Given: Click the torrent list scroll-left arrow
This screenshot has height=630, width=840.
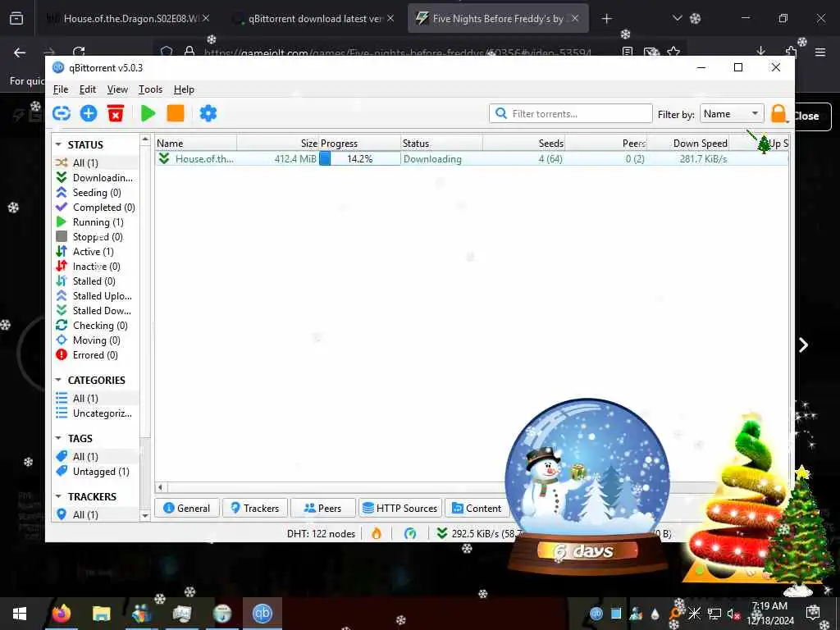Looking at the screenshot, I should (x=160, y=487).
